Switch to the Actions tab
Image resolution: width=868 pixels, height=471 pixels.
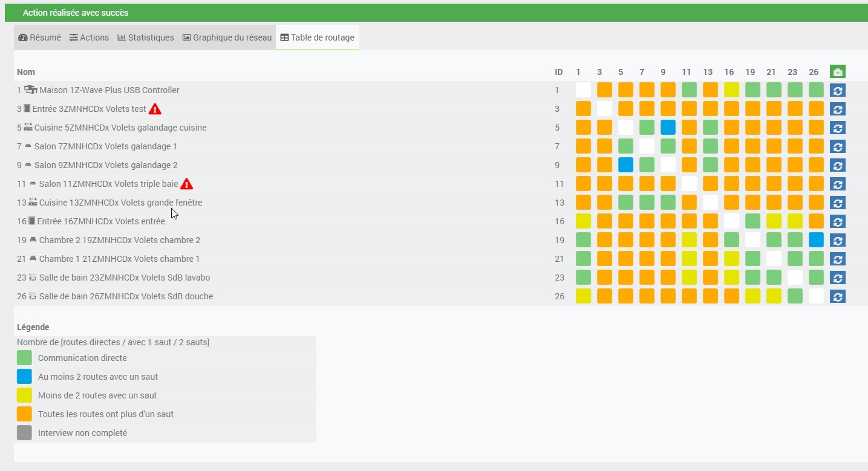89,37
